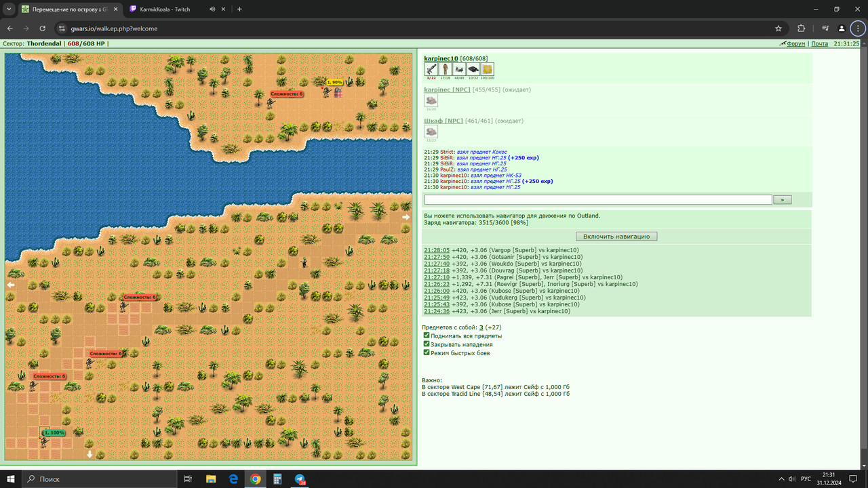The width and height of the screenshot is (868, 488).
Task: Click the yellow target item icon
Action: [x=487, y=69]
